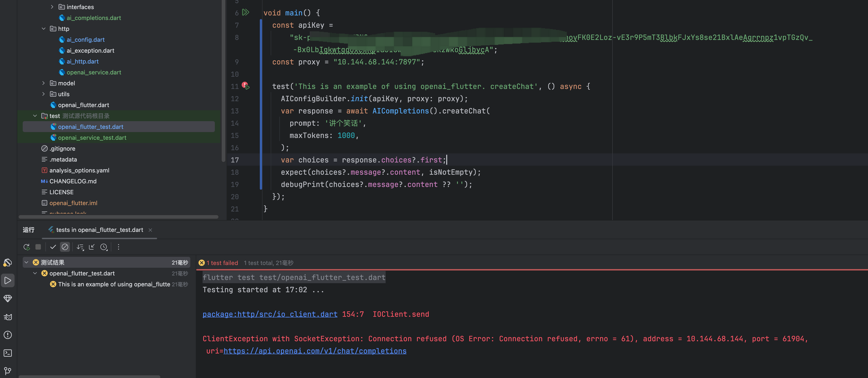The image size is (868, 378).
Task: Open the package:http/src/io_client.dart link
Action: [270, 314]
